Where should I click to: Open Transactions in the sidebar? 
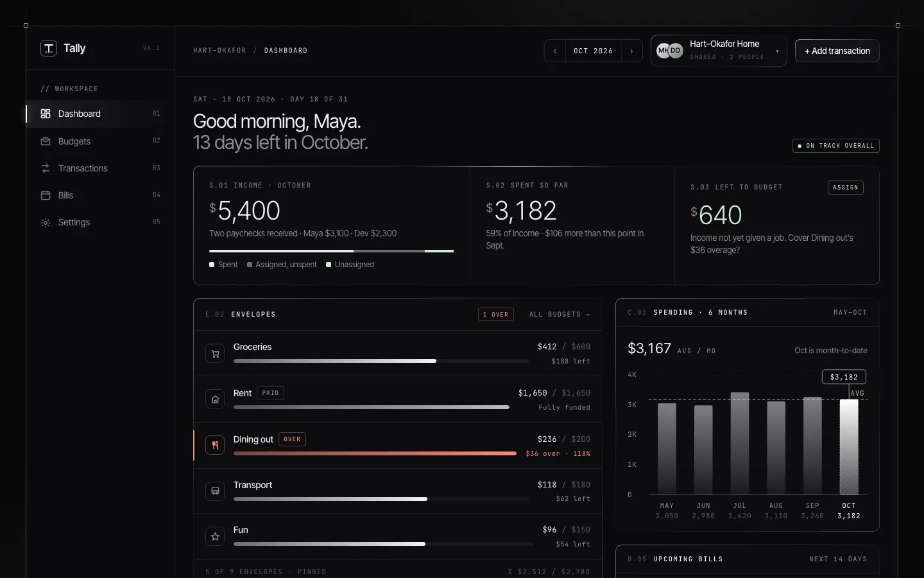100,168
